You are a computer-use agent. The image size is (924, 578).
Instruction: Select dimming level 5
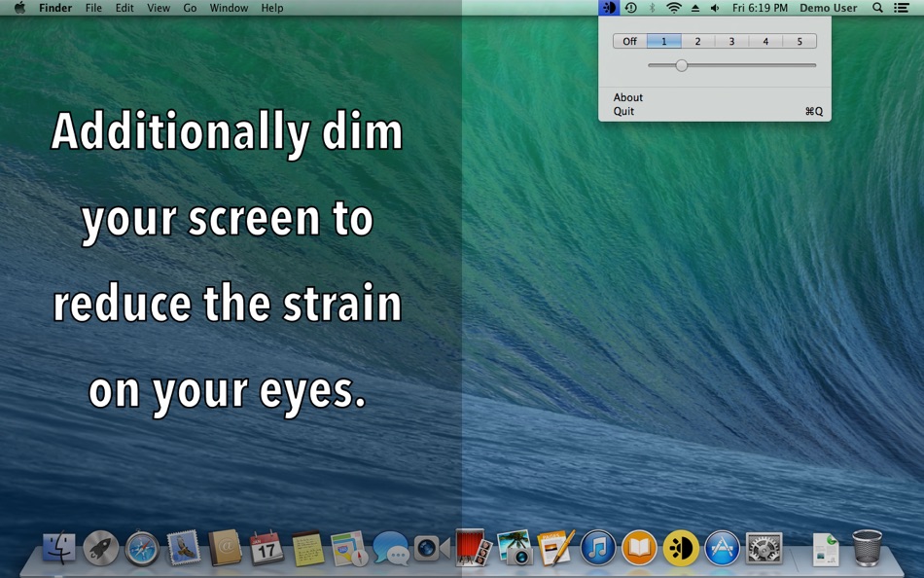pos(800,41)
